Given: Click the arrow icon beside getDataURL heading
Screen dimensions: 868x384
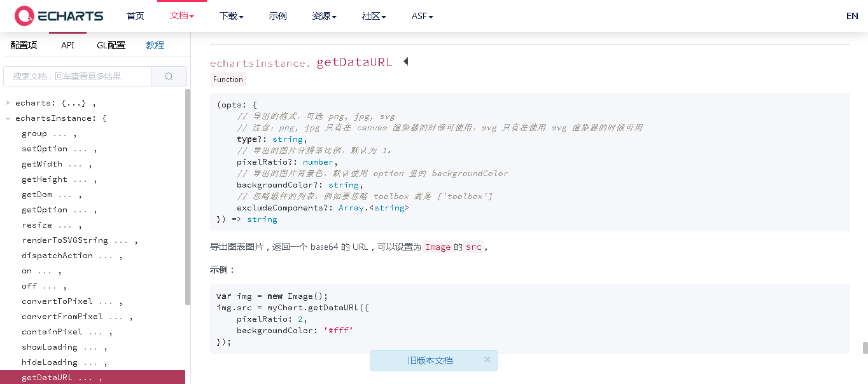Looking at the screenshot, I should [x=405, y=62].
